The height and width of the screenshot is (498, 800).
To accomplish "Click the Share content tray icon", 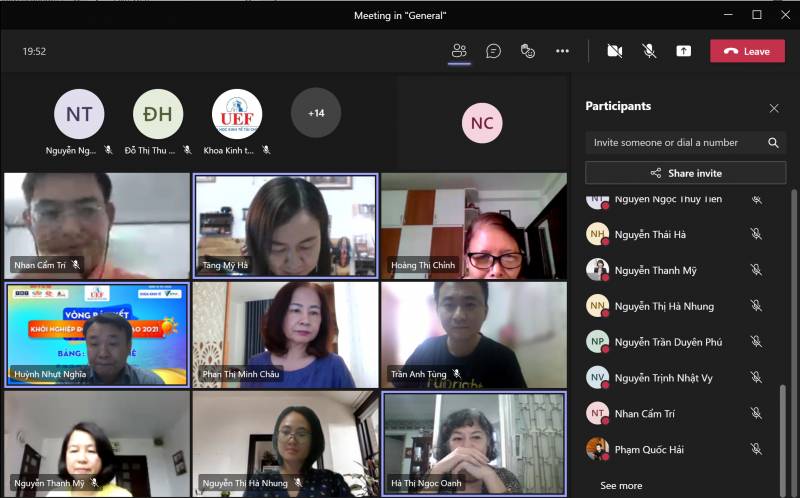I will coord(684,51).
